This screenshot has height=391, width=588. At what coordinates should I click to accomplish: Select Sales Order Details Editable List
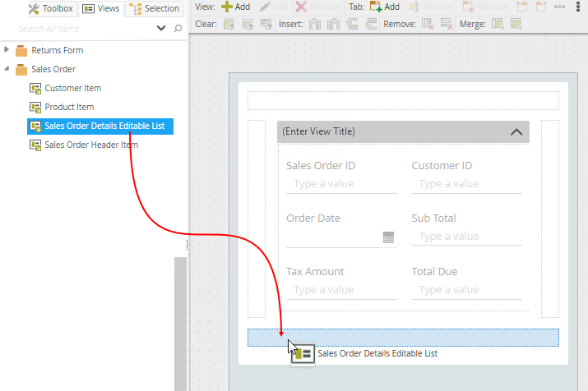(x=100, y=126)
